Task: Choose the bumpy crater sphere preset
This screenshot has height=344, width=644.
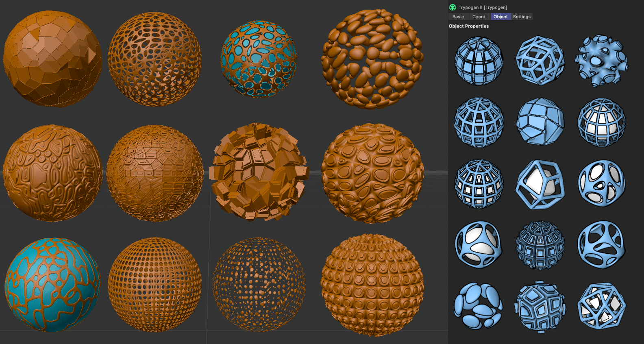Action: pyautogui.click(x=602, y=61)
